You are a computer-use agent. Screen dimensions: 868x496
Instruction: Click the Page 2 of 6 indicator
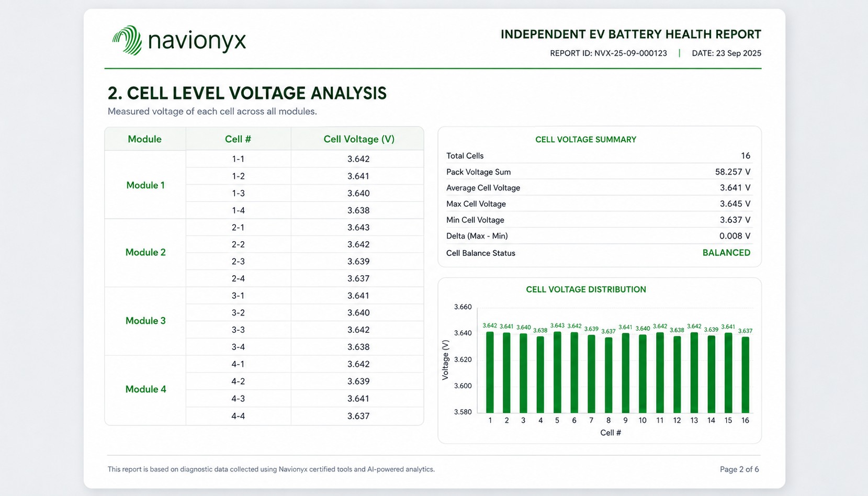click(x=739, y=469)
